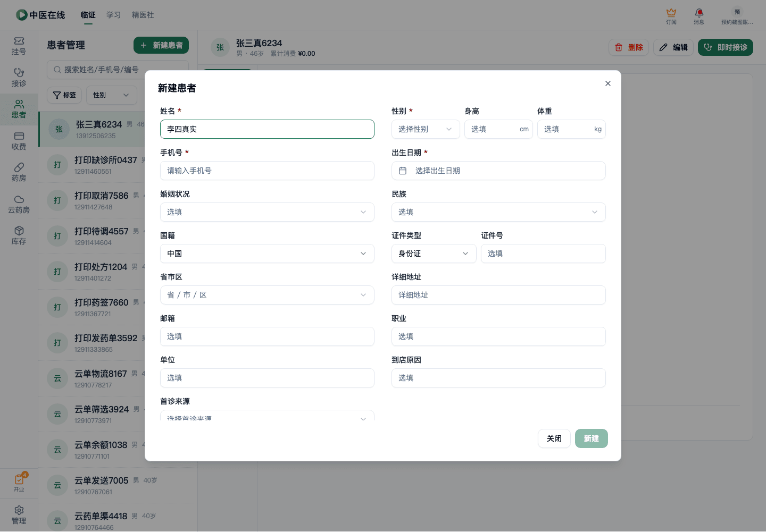Click the 详细地址 input field
This screenshot has width=766, height=532.
498,295
